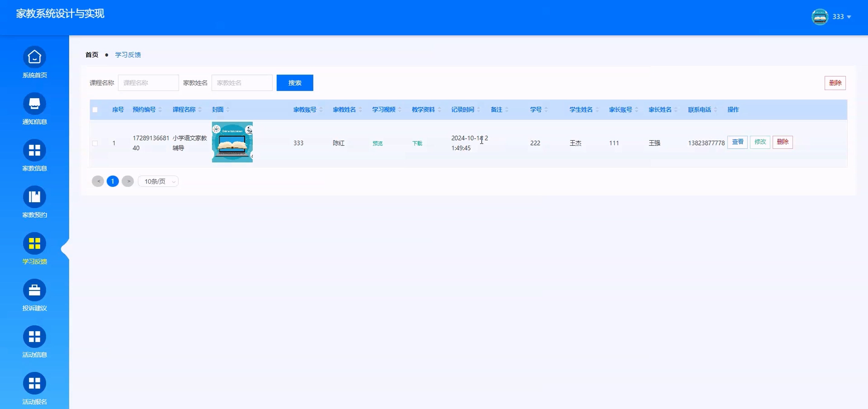Toggle the select-all checkbox in table header
This screenshot has width=868, height=409.
click(x=95, y=110)
